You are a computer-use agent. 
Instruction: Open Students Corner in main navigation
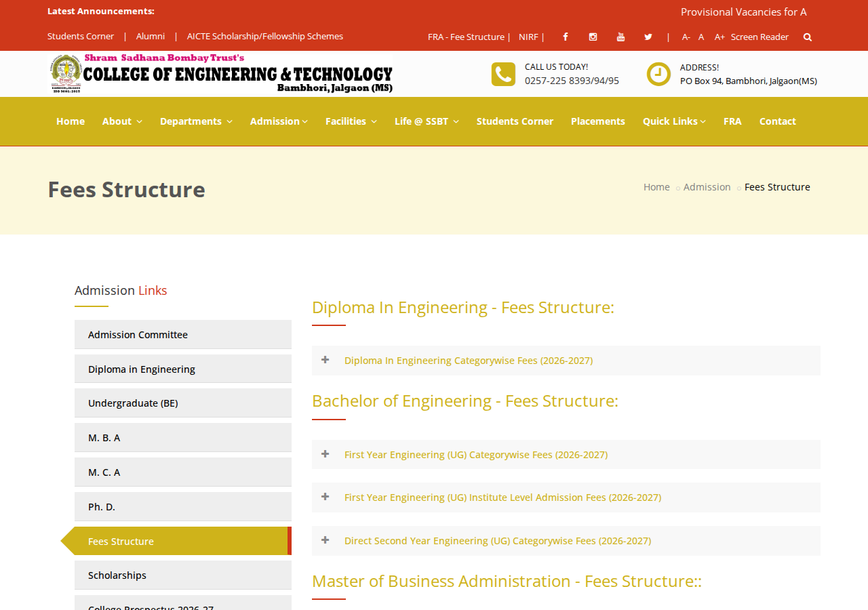(515, 121)
